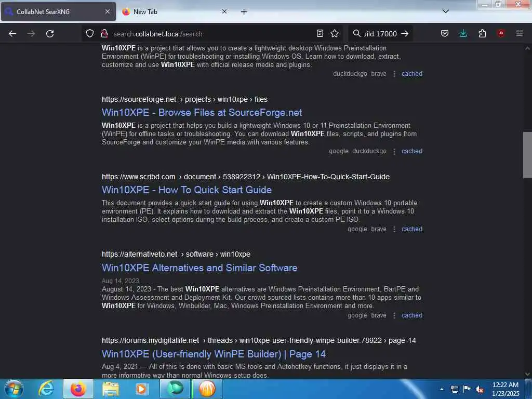Open Windows Explorer folder from taskbar
Viewport: 532px width, 399px height.
pyautogui.click(x=111, y=389)
